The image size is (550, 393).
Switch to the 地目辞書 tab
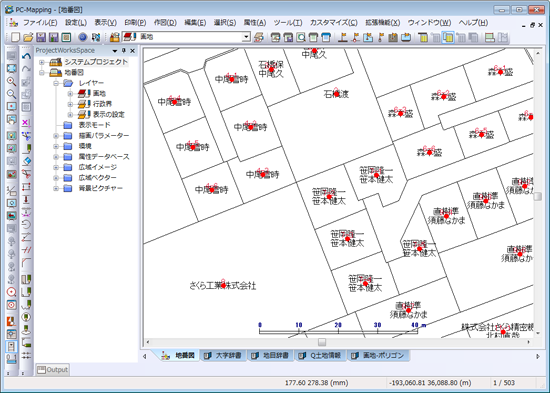(x=271, y=356)
